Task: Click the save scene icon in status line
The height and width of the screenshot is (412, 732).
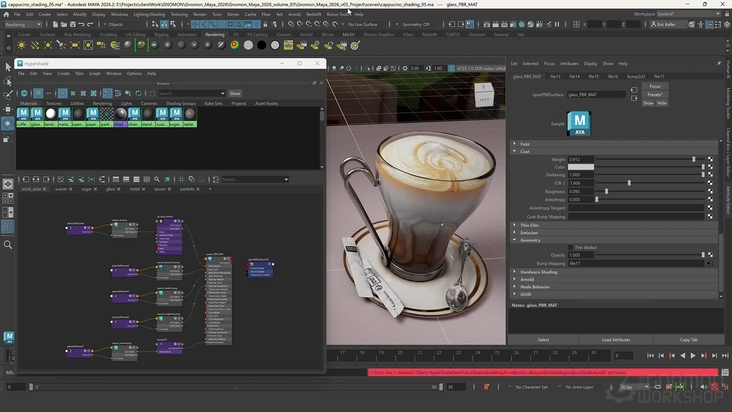Action: (x=72, y=24)
